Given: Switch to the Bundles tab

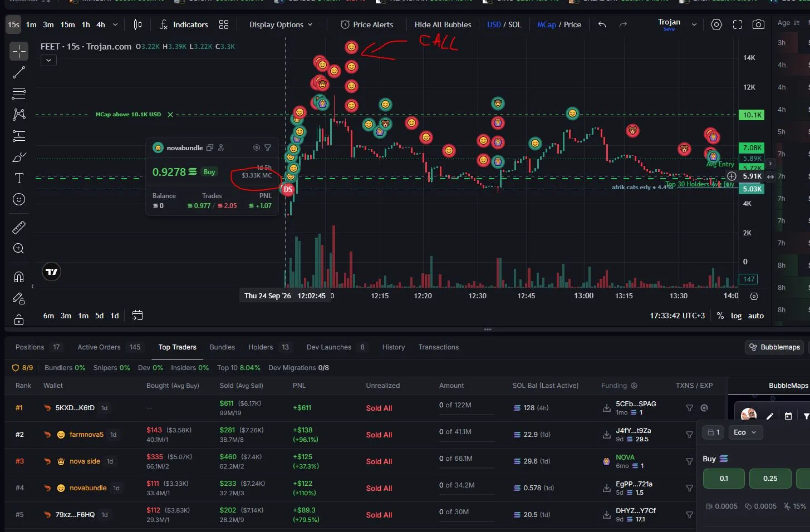Looking at the screenshot, I should (222, 347).
